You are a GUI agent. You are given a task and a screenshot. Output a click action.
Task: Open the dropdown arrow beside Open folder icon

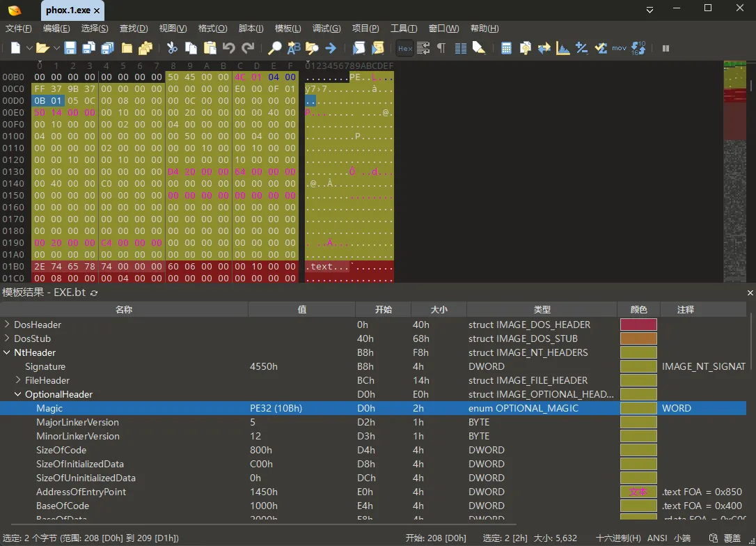(x=56, y=48)
